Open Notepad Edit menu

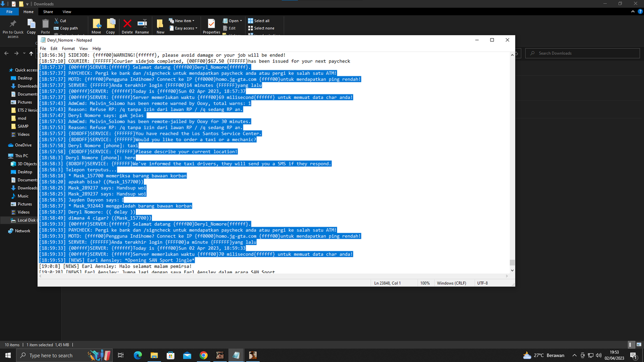(x=54, y=49)
